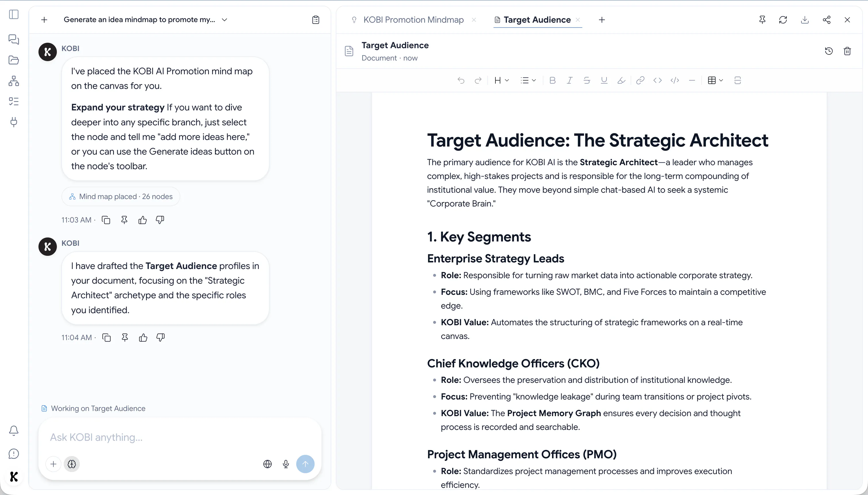
Task: Click the Target Audience document title
Action: point(395,45)
